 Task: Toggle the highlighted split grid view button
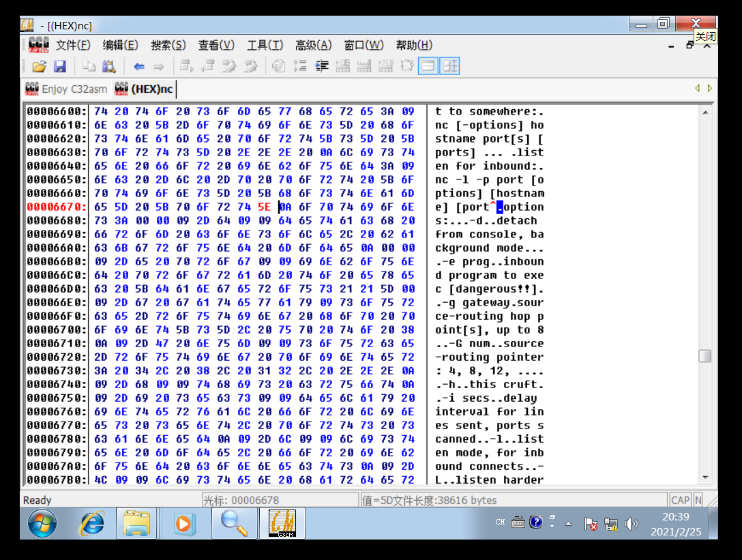point(449,65)
